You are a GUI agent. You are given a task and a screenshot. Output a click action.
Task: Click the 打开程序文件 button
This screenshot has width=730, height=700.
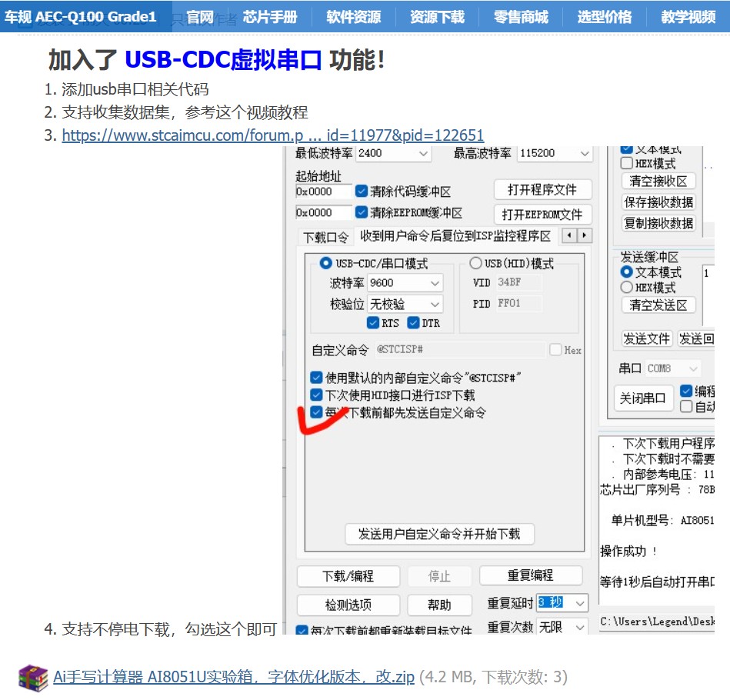(543, 190)
